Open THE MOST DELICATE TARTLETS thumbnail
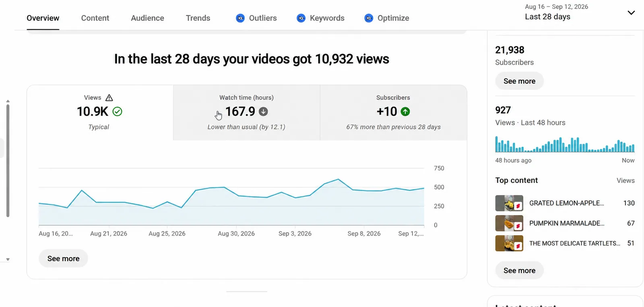This screenshot has height=307, width=644. [509, 243]
